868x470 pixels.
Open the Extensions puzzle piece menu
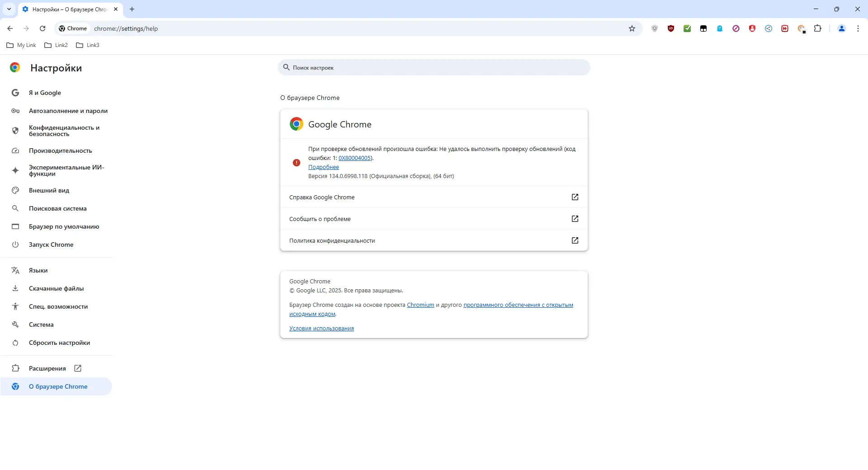(818, 28)
